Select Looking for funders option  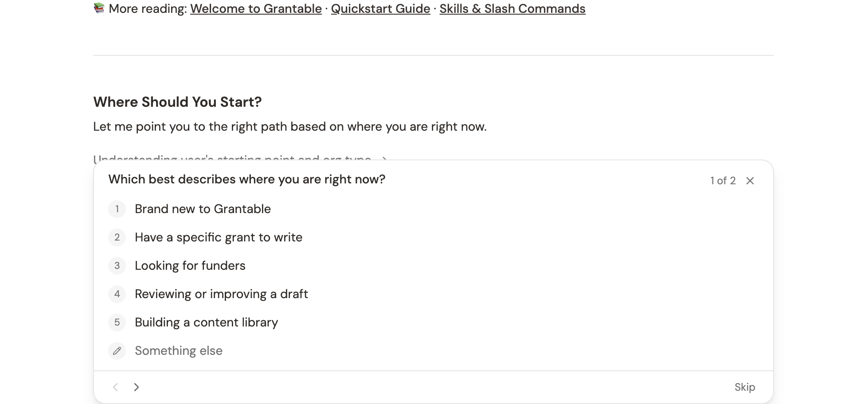190,266
